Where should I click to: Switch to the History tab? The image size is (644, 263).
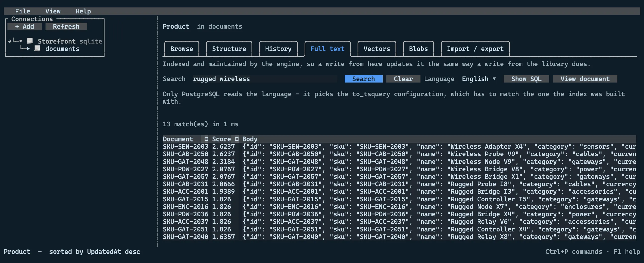tap(278, 49)
